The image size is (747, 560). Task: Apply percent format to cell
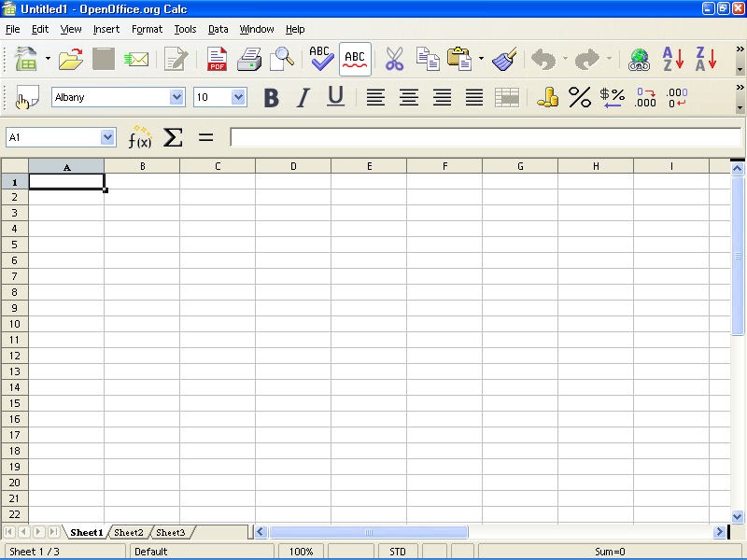[578, 96]
